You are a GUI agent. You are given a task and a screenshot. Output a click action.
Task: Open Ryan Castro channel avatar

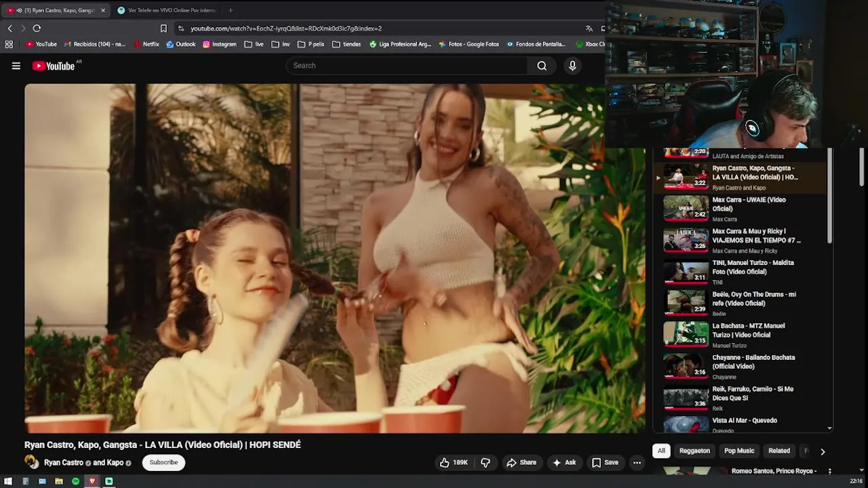[x=31, y=462]
